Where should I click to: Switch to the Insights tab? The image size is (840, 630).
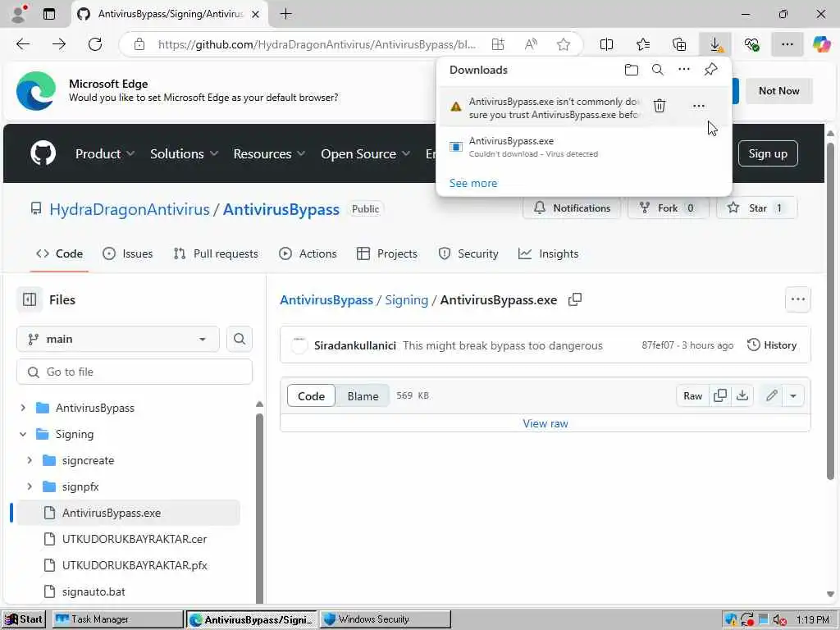[549, 254]
